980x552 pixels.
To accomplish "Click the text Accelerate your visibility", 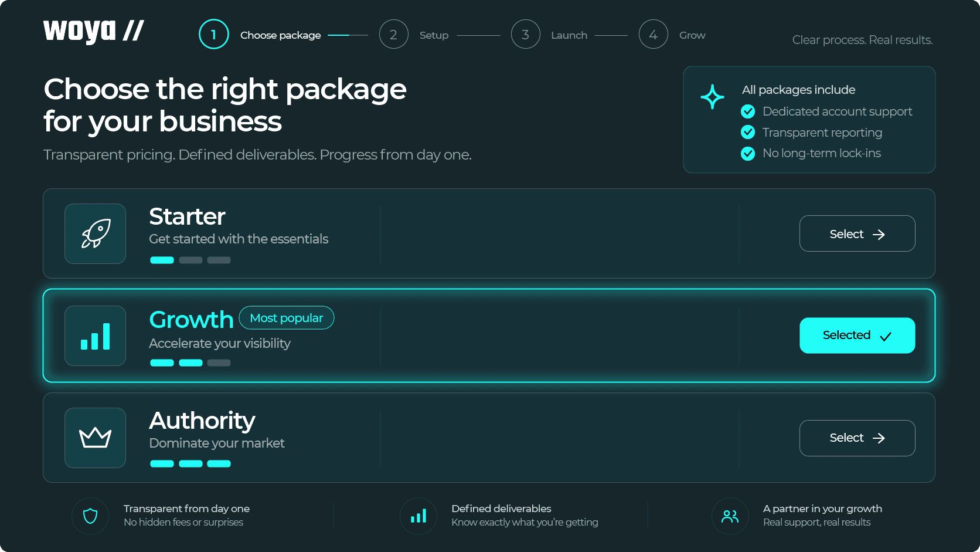I will (x=220, y=344).
